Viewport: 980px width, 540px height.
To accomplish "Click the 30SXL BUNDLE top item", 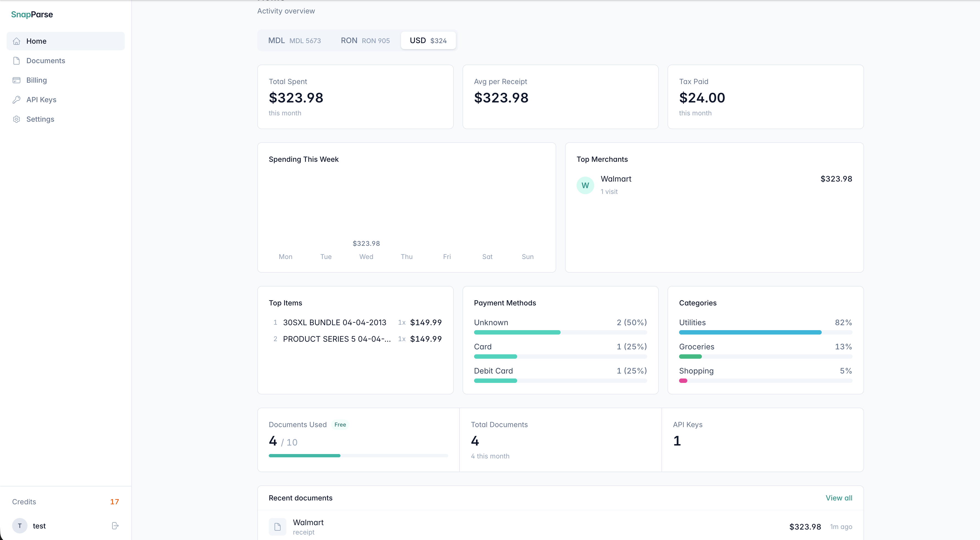I will [x=334, y=322].
